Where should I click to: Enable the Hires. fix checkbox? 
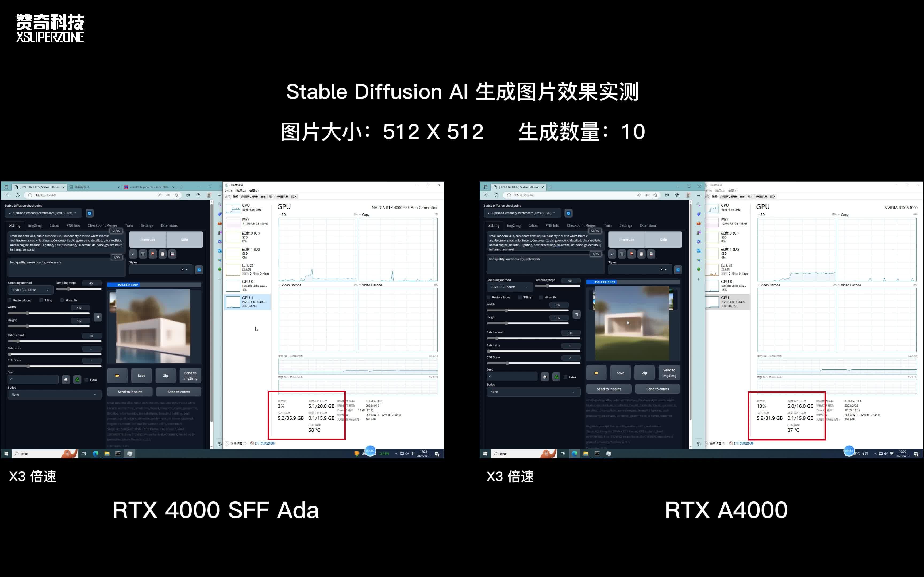coord(62,300)
